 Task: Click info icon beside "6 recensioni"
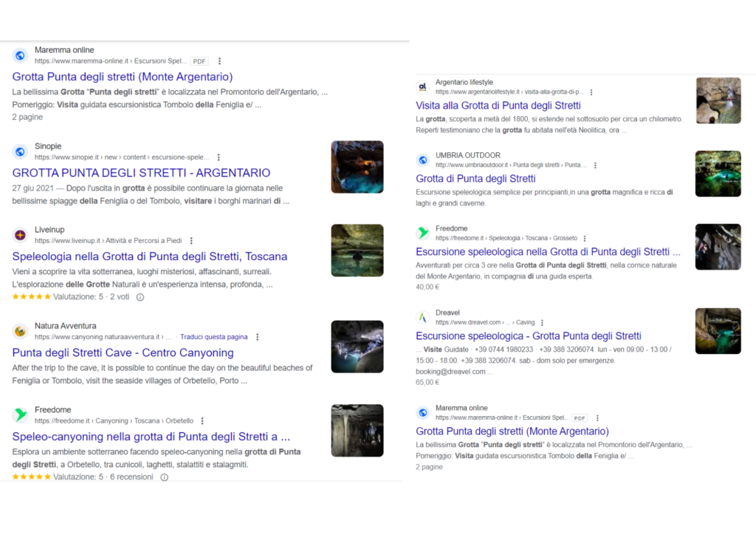(164, 477)
